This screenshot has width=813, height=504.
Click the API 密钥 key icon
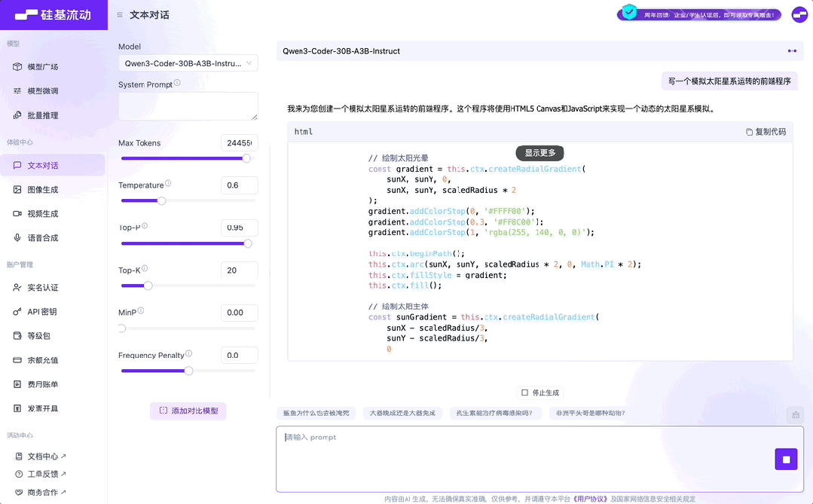tap(17, 312)
